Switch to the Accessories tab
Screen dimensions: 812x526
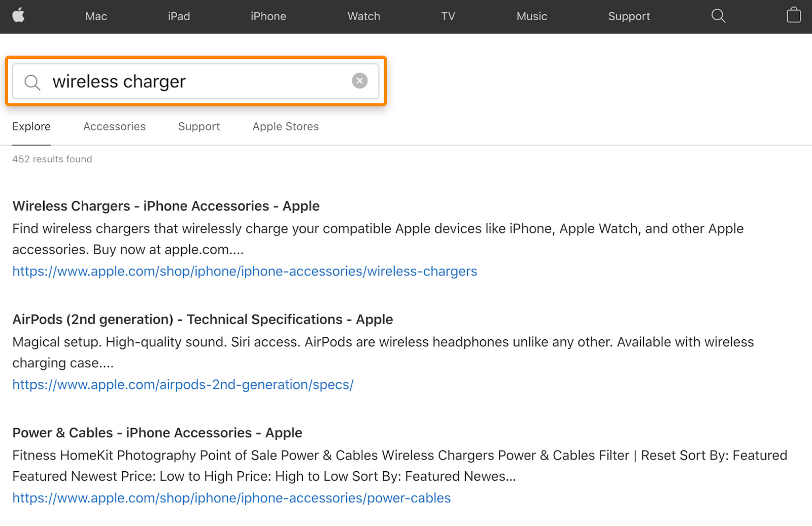tap(114, 126)
